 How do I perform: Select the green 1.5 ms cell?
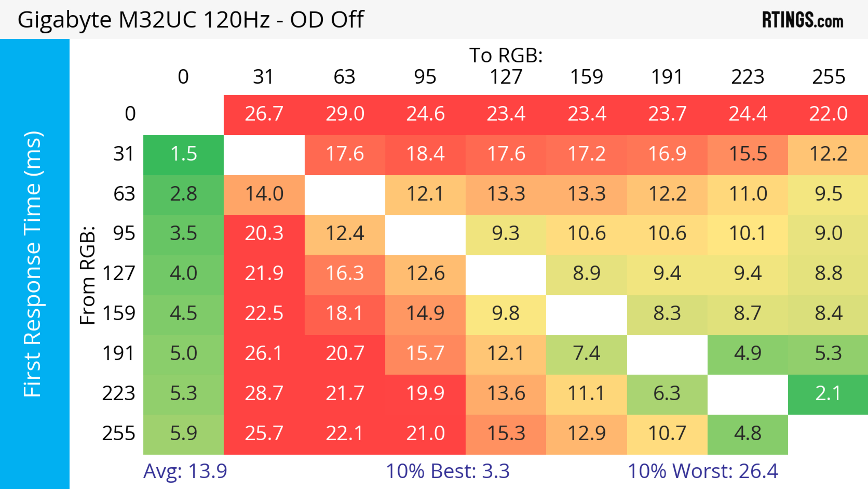click(x=184, y=154)
